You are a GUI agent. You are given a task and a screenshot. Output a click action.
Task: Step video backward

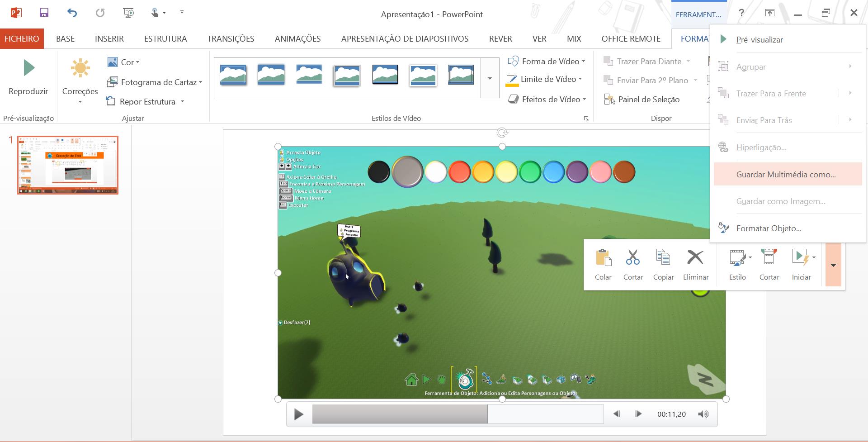(x=616, y=414)
